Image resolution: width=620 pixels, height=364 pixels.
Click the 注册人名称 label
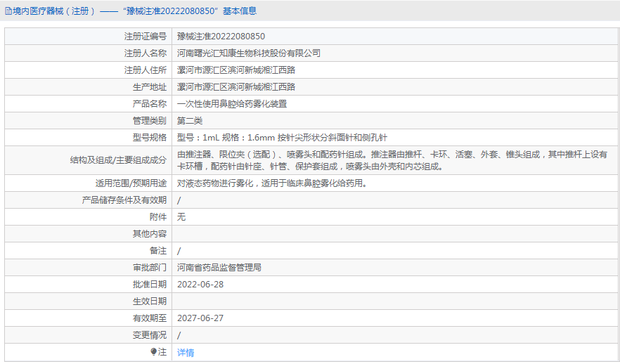146,53
